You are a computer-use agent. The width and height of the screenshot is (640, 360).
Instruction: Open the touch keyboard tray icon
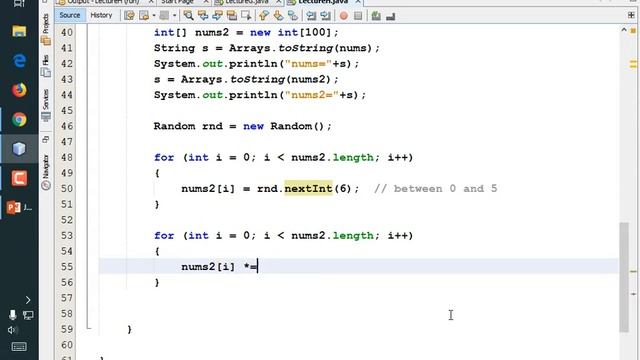[19, 347]
